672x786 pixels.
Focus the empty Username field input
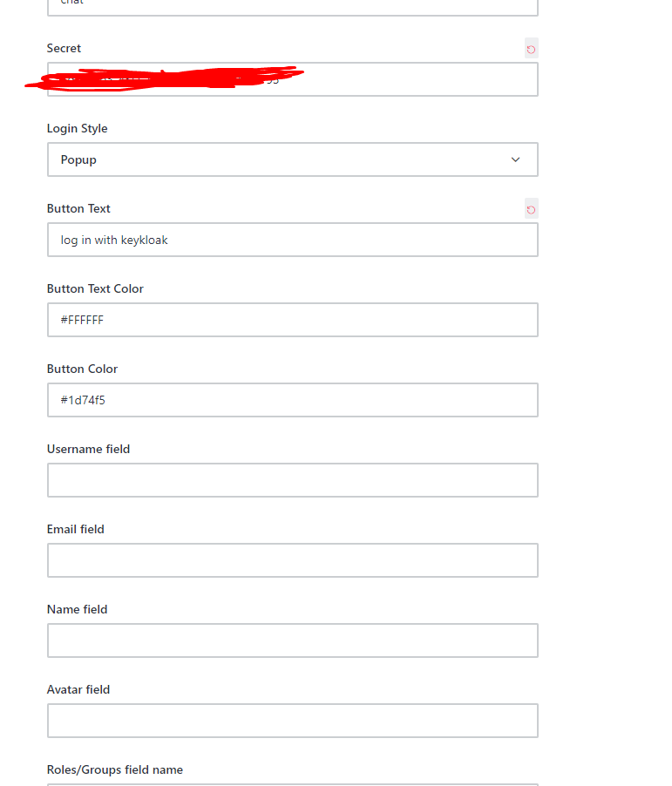pyautogui.click(x=292, y=480)
